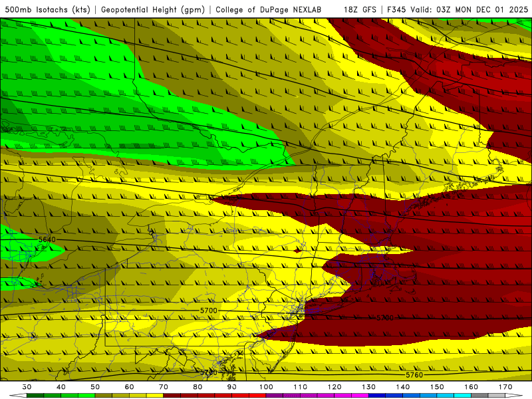Viewport: 532px width, 399px height.
Task: Click the legend value 80
Action: (198, 387)
